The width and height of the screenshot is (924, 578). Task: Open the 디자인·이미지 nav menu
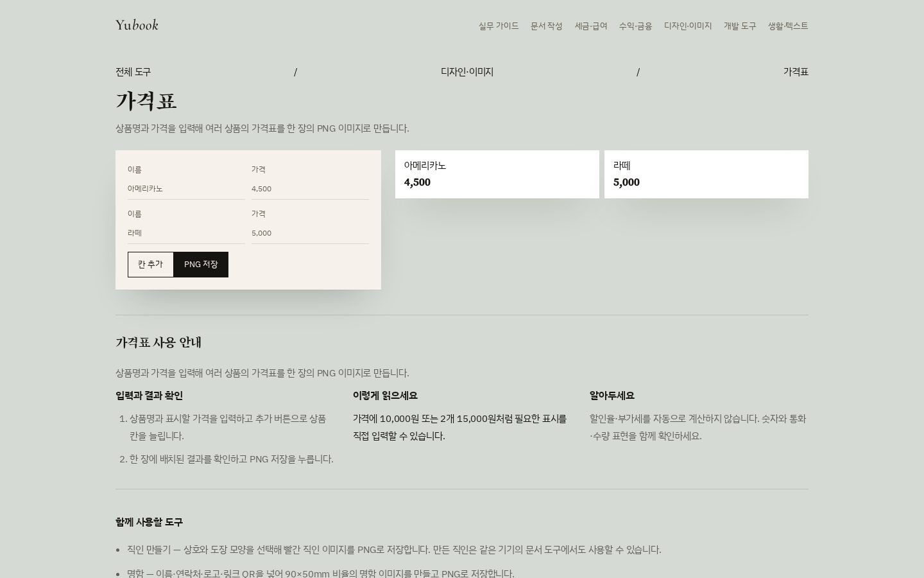pos(688,26)
